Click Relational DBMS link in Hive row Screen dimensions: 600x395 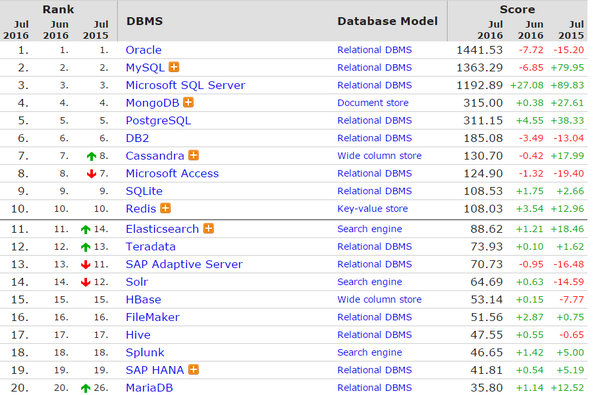375,335
